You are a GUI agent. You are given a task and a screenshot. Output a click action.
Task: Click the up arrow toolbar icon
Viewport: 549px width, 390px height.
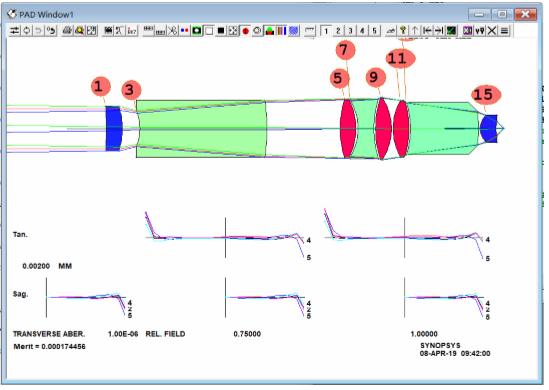coord(415,31)
